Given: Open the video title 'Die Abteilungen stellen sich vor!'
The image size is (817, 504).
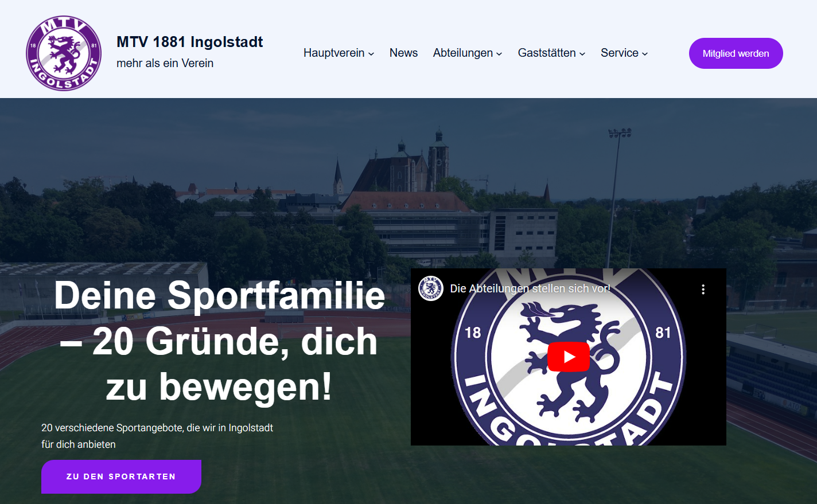Looking at the screenshot, I should pyautogui.click(x=530, y=288).
